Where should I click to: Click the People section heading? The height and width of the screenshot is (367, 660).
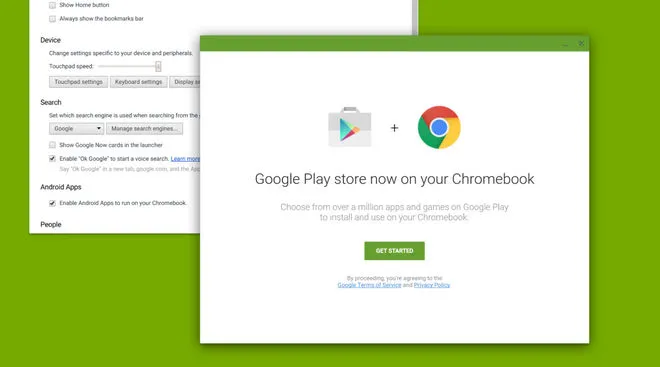(x=51, y=224)
